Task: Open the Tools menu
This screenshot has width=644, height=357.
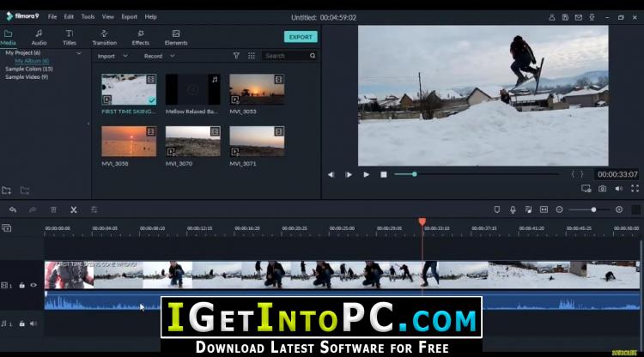Action: (x=88, y=17)
